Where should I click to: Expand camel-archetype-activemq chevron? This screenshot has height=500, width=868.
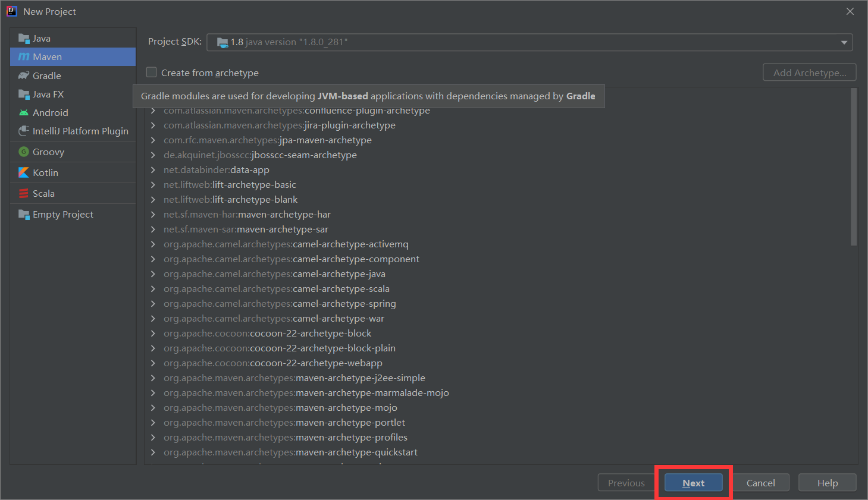pyautogui.click(x=153, y=244)
